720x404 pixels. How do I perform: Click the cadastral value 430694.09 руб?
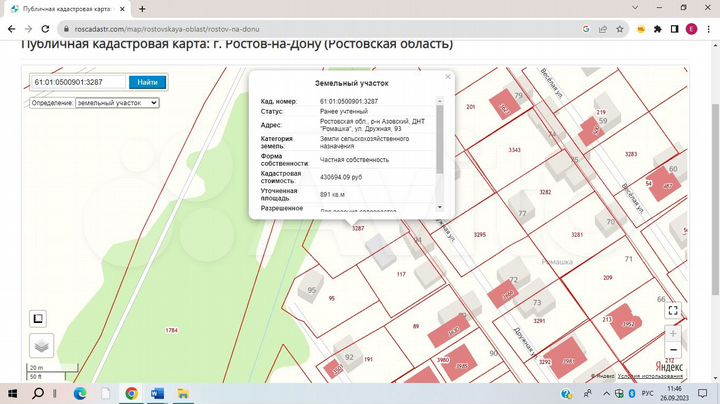[x=341, y=177]
